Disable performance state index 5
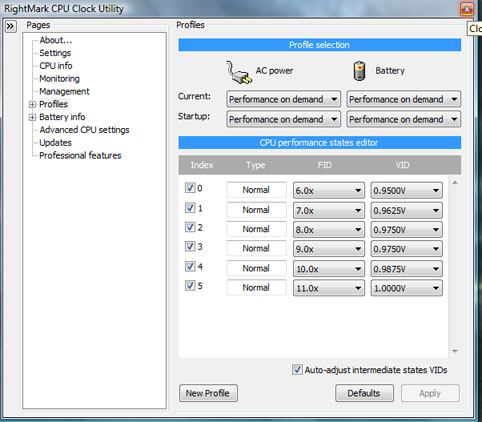The height and width of the screenshot is (422, 482). click(x=190, y=286)
